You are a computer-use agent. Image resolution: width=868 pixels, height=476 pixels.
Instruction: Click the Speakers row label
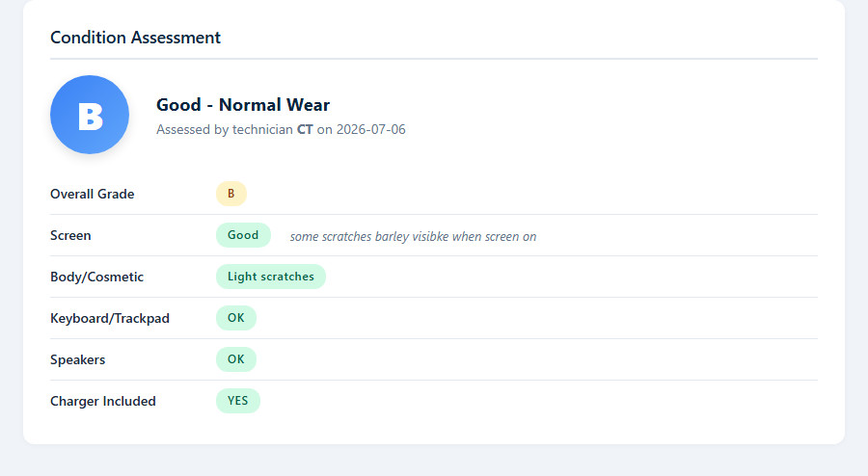click(77, 360)
